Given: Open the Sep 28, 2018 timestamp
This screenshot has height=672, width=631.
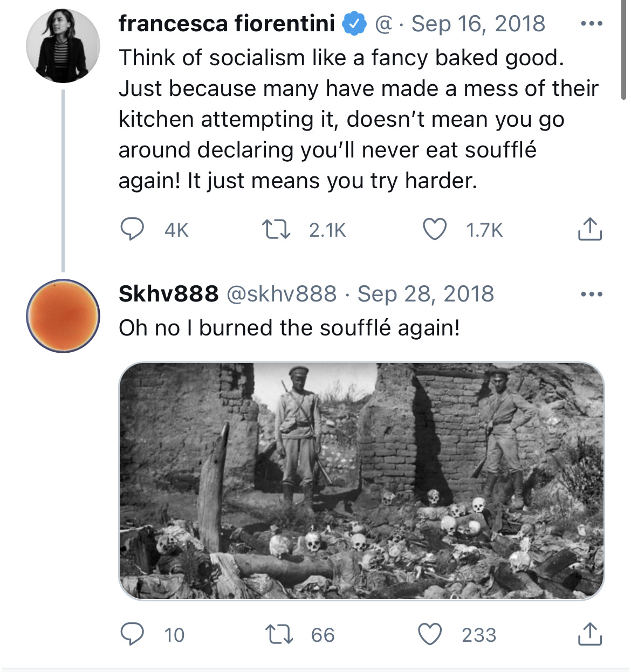Looking at the screenshot, I should pyautogui.click(x=426, y=294).
